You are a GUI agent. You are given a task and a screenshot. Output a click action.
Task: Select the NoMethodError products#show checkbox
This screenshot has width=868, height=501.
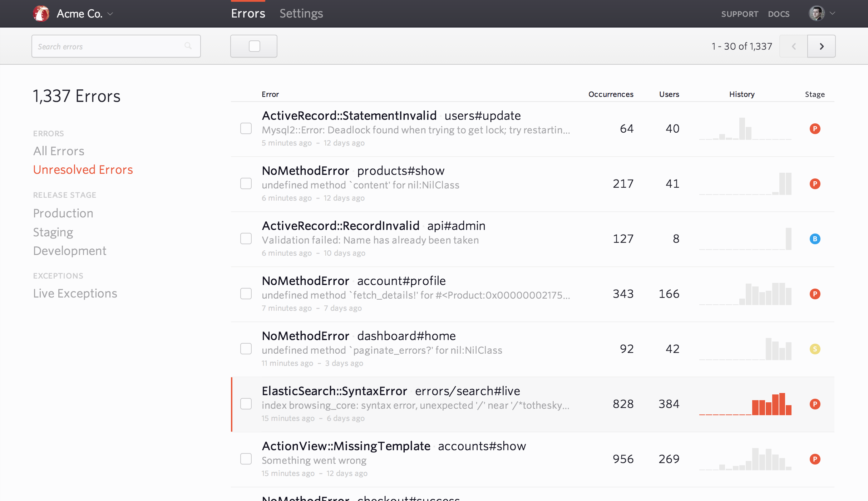coord(246,183)
